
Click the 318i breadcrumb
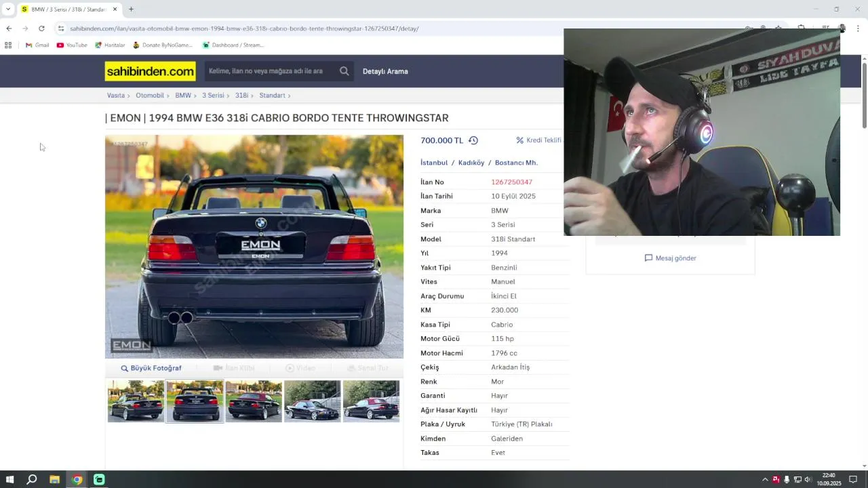[x=241, y=96]
